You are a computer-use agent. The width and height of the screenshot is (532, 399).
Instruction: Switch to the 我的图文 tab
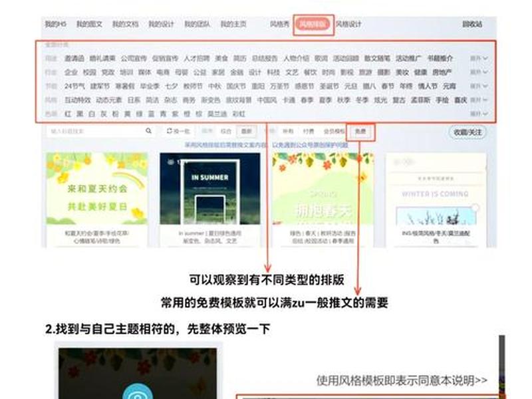coord(89,24)
